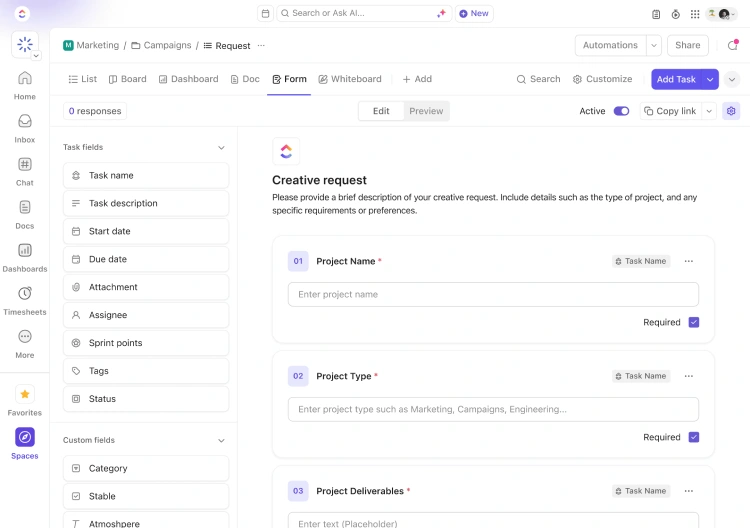Click the Enter project name field
750x528 pixels.
[x=493, y=294]
